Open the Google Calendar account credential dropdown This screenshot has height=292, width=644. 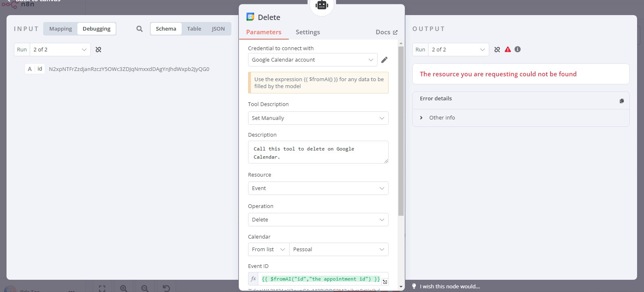point(312,60)
